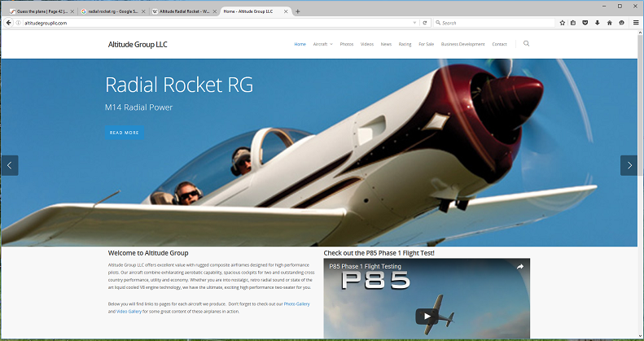Open site information icon in address bar
Screen dimensions: 644x341
click(x=19, y=23)
